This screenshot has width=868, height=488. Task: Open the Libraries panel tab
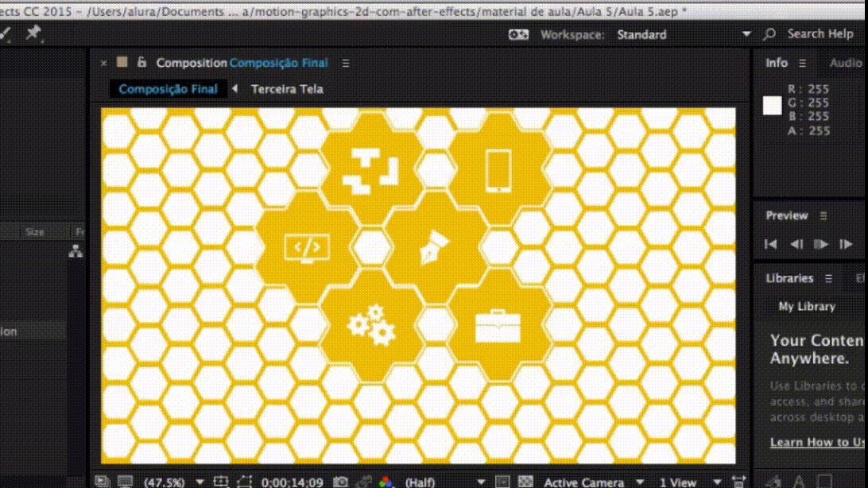pyautogui.click(x=789, y=278)
